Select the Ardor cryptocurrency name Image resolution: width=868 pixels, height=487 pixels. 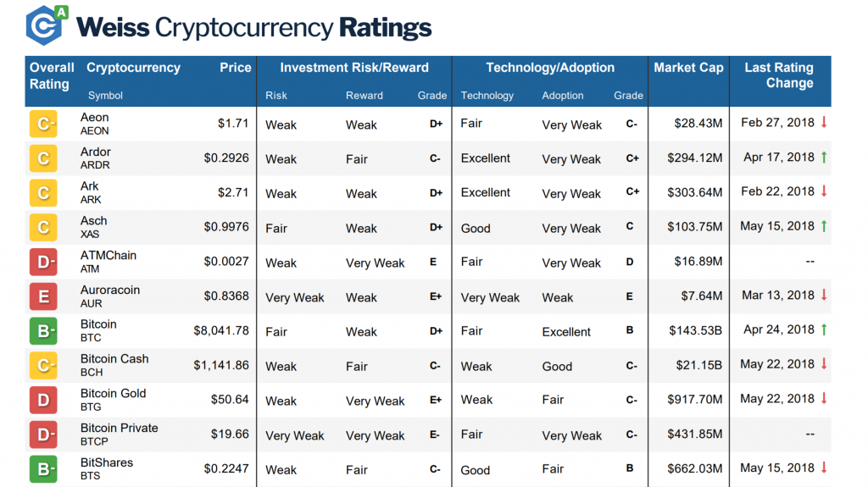96,152
